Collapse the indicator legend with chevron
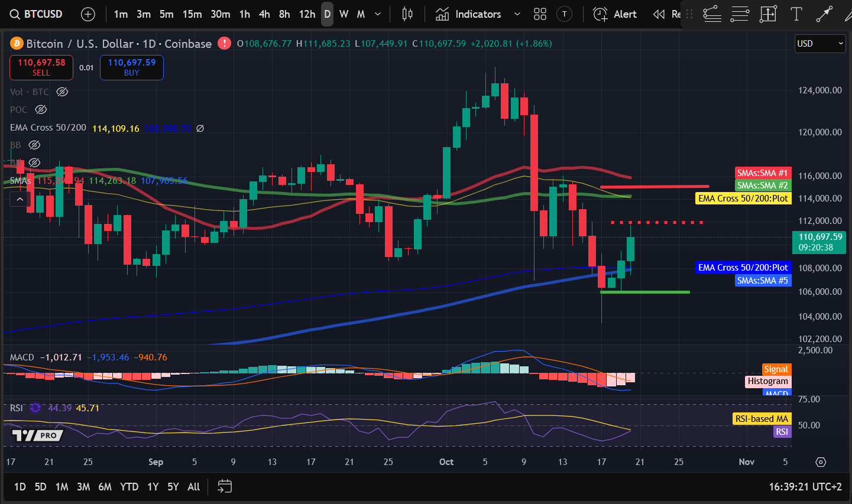The width and height of the screenshot is (852, 504). (20, 199)
